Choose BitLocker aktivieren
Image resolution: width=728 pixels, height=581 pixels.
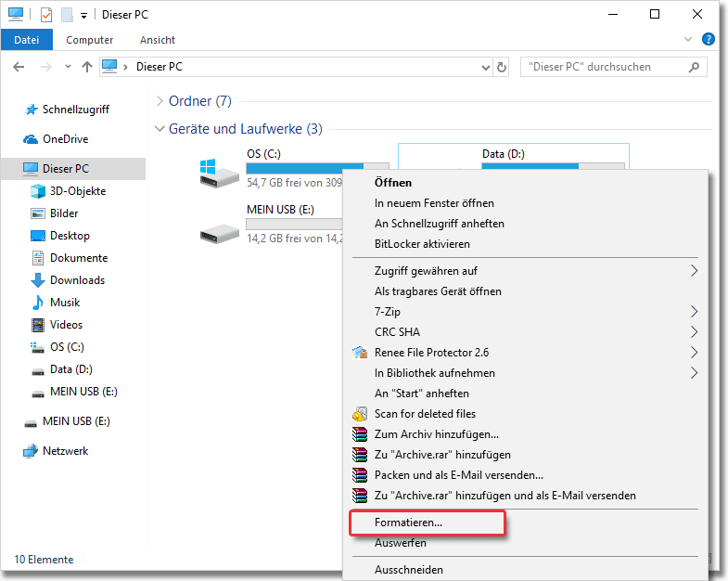click(525, 244)
